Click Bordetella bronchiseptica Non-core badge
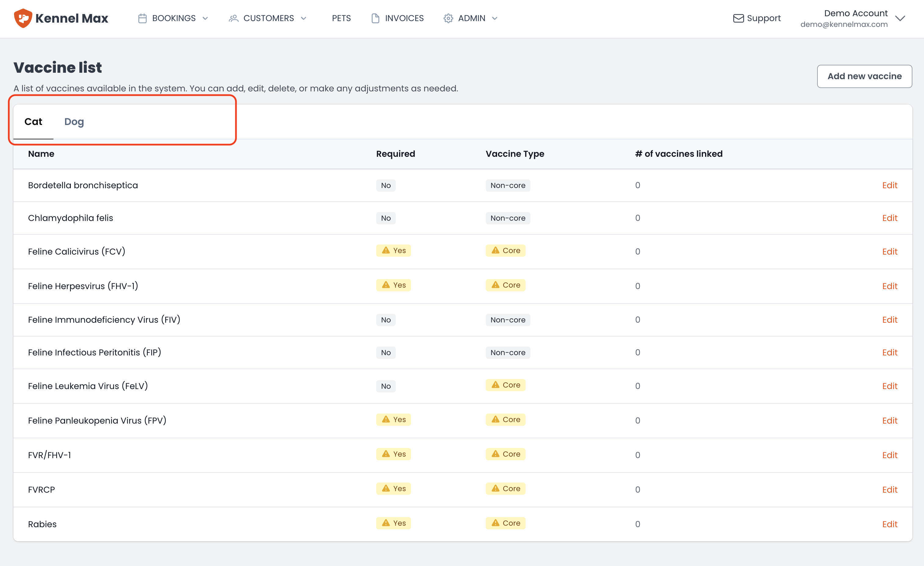Viewport: 924px width, 566px height. (x=508, y=186)
